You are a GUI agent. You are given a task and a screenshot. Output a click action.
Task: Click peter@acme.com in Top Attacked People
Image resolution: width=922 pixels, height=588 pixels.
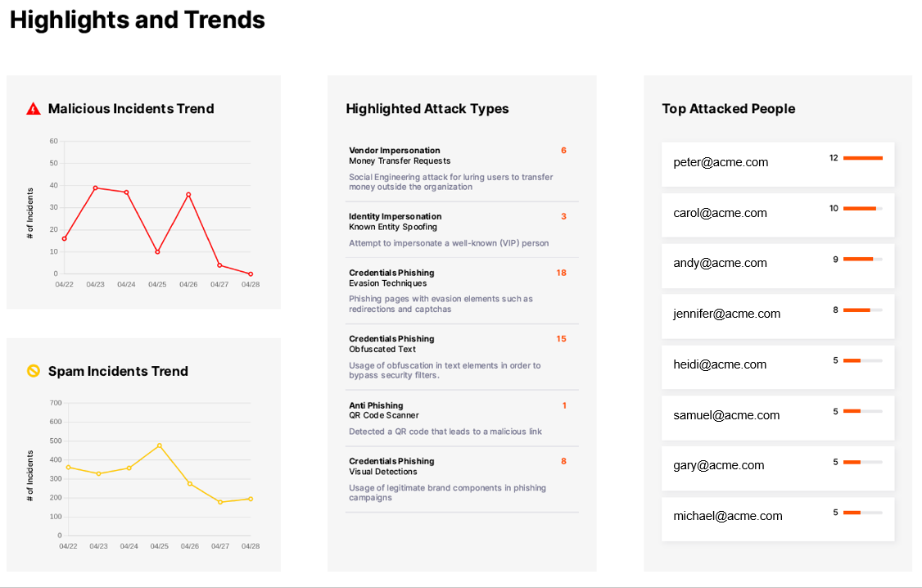tap(721, 162)
